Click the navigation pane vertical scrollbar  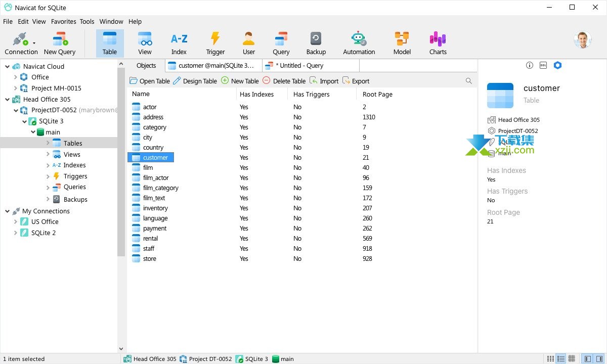(x=121, y=162)
